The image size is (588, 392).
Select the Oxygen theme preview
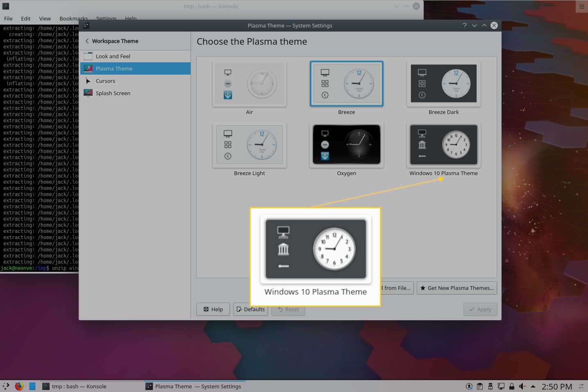click(x=346, y=145)
